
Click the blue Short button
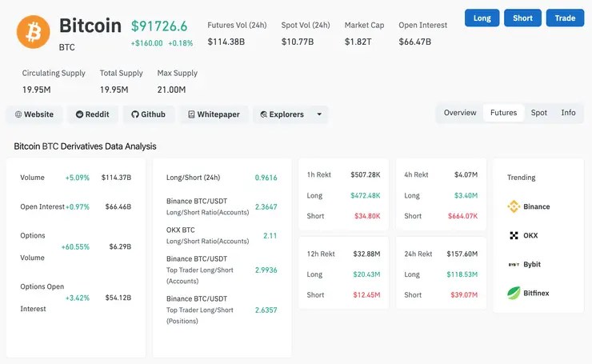click(x=522, y=18)
